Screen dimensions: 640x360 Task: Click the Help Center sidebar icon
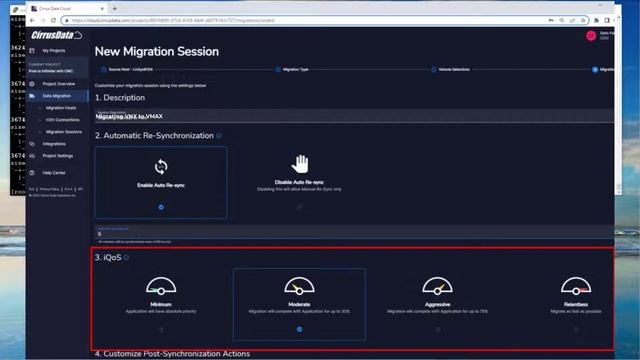pyautogui.click(x=32, y=173)
